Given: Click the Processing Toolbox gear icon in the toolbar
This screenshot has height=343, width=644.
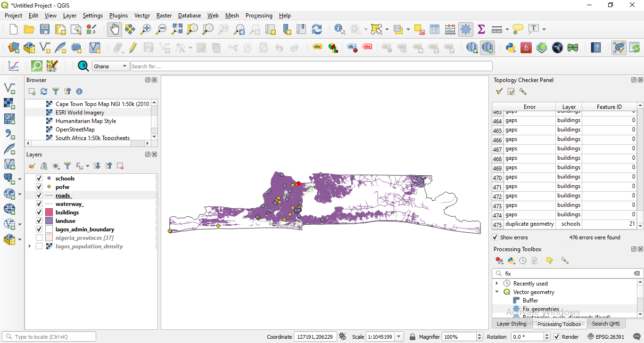Looking at the screenshot, I should point(466,29).
